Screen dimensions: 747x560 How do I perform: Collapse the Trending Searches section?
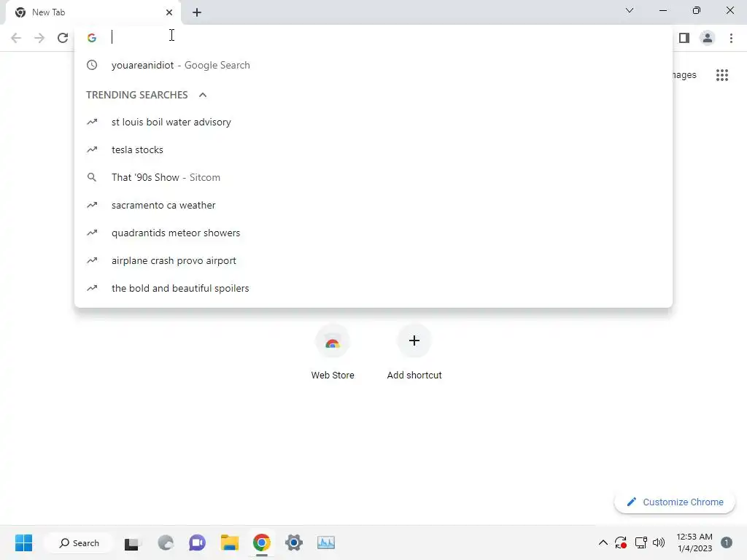203,95
